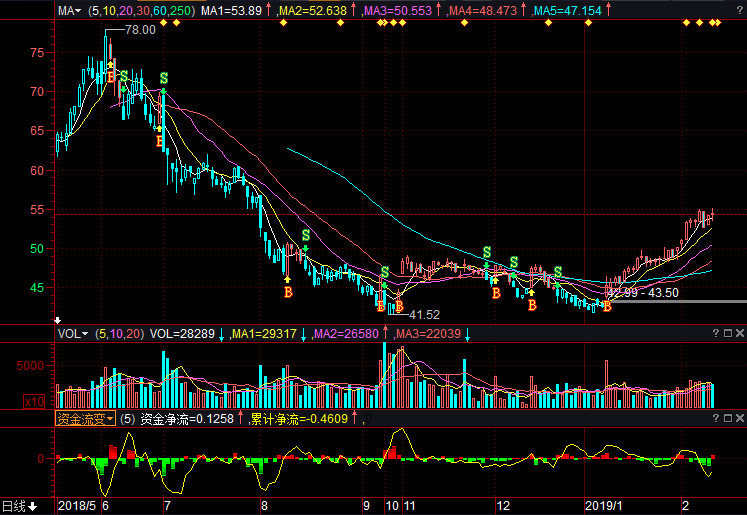Click the help icon in 资金流变 panel

pos(716,419)
